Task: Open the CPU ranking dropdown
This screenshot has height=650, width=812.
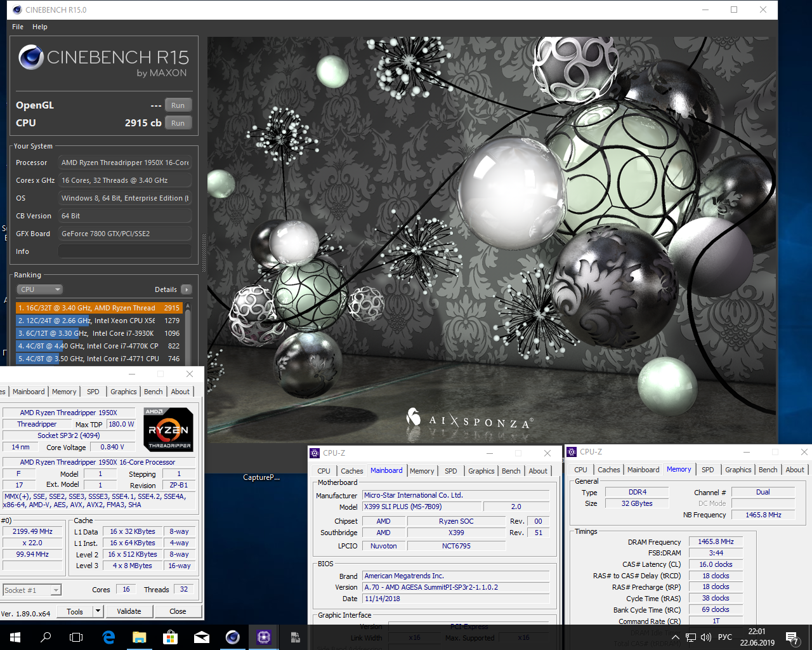Action: [39, 289]
